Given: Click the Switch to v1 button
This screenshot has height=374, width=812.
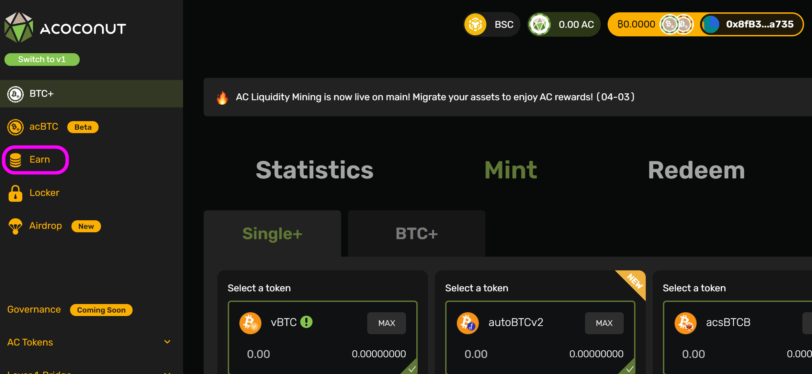Looking at the screenshot, I should tap(42, 59).
